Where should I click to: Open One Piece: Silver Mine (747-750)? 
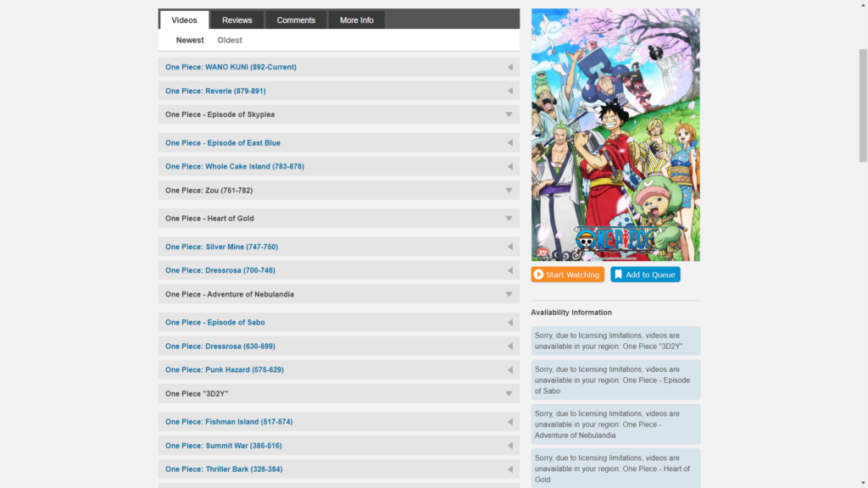tap(221, 247)
